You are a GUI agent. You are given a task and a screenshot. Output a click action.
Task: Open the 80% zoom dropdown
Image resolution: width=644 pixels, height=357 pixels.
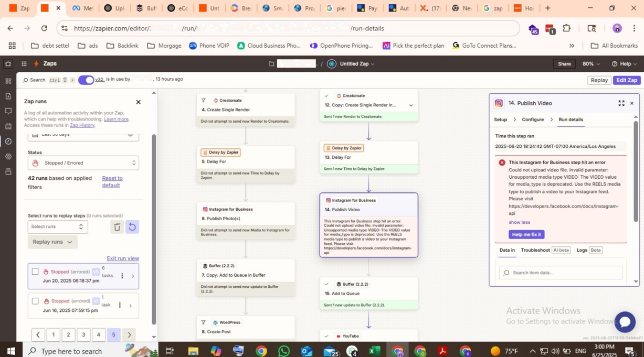click(591, 64)
